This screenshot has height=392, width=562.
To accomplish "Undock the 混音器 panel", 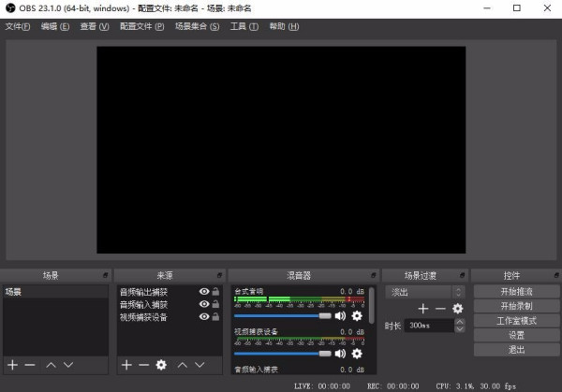I will click(373, 275).
